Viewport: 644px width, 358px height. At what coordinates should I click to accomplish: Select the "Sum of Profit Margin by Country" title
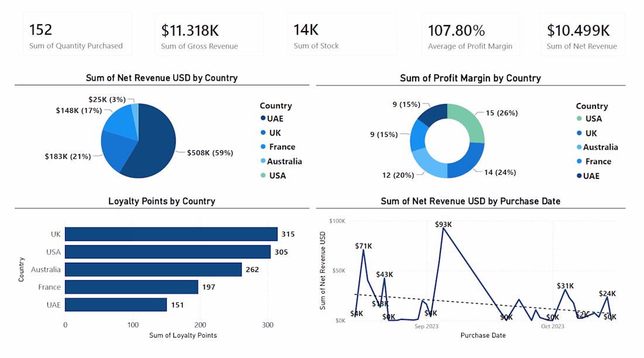tap(471, 78)
